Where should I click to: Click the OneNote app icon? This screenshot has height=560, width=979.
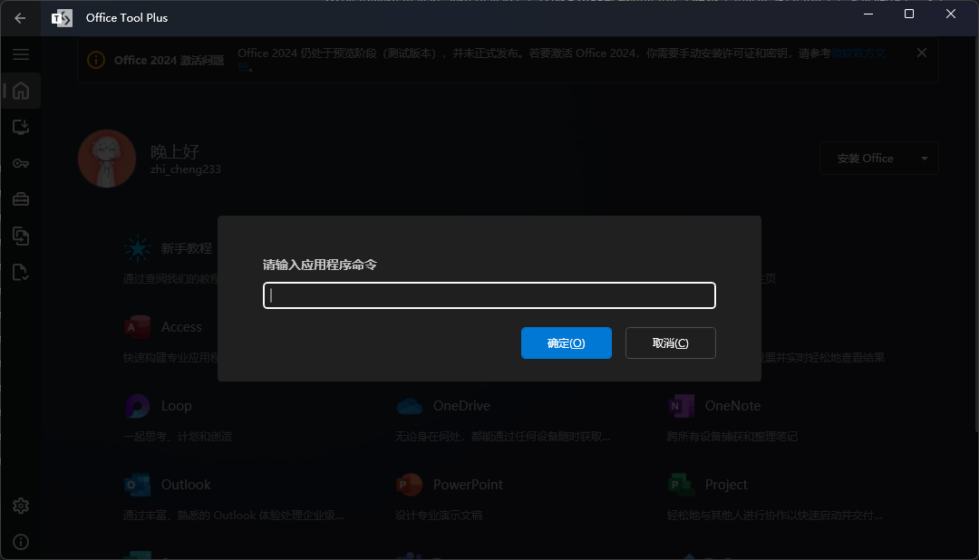(x=681, y=406)
